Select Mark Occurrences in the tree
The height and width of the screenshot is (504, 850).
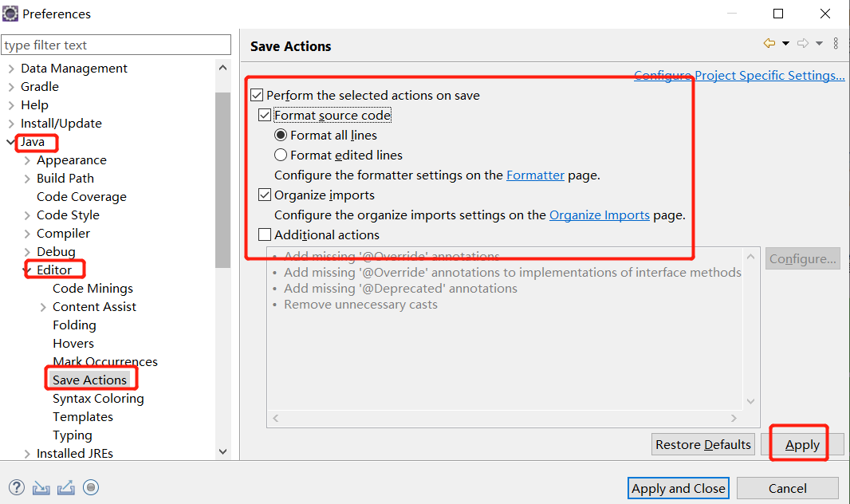pyautogui.click(x=105, y=361)
